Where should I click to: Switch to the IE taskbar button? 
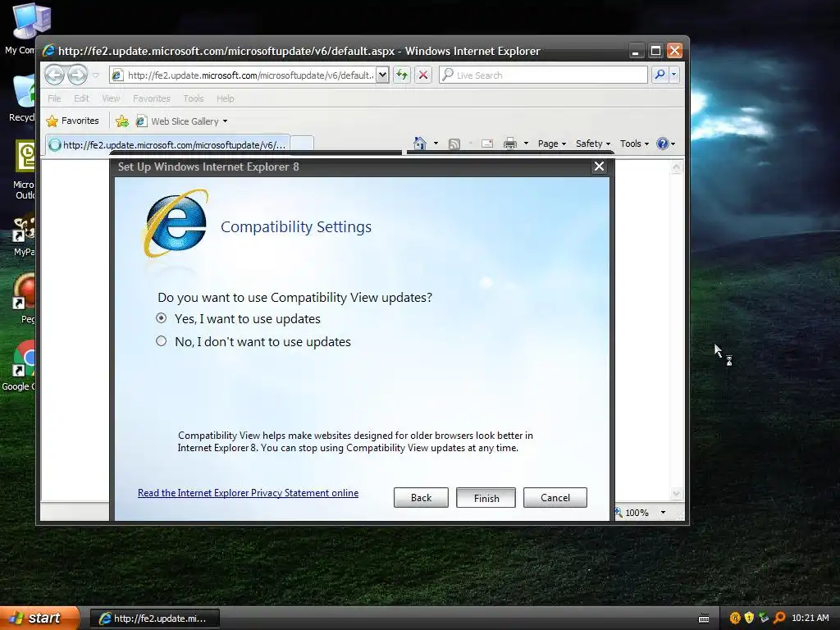[x=155, y=619]
